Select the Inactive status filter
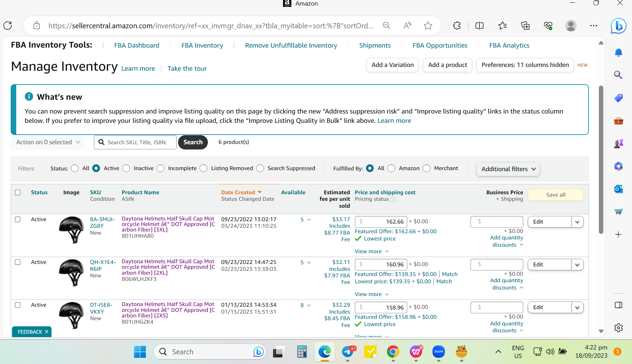632x364 pixels. 126,168
